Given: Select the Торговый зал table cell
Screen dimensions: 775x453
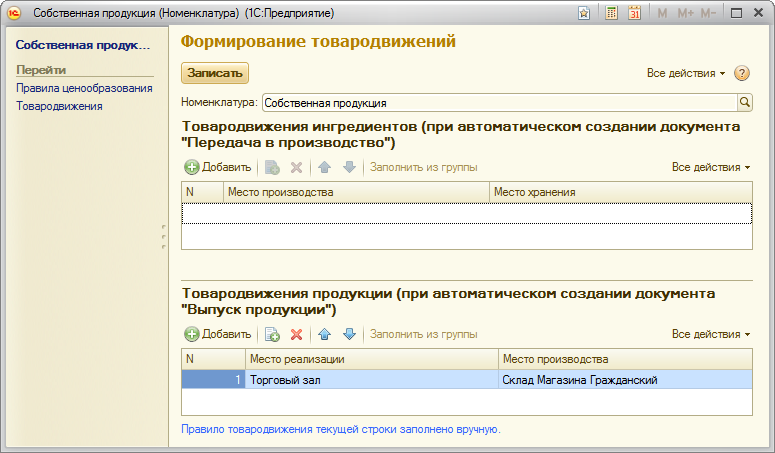Looking at the screenshot, I should (x=372, y=380).
